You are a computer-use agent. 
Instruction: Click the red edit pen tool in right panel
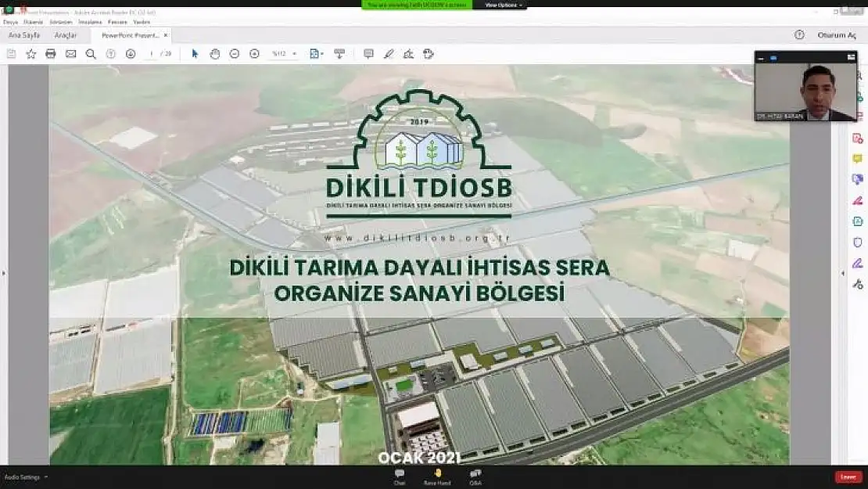coord(858,200)
